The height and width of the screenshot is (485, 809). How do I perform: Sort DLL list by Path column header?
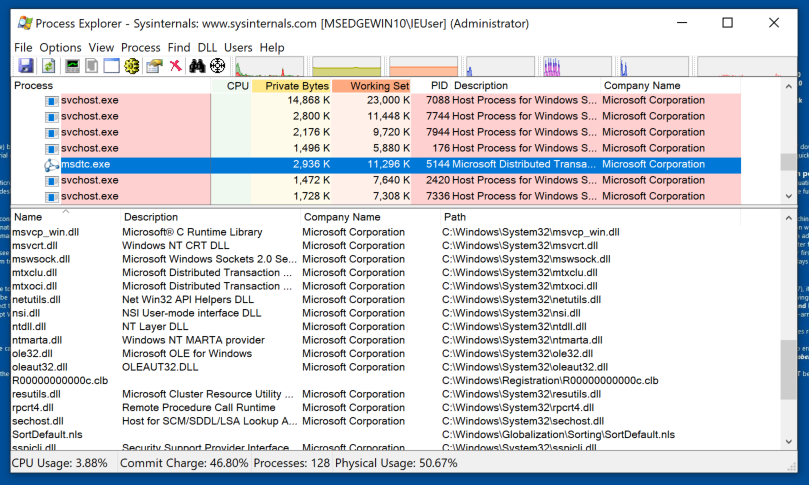tap(590, 217)
